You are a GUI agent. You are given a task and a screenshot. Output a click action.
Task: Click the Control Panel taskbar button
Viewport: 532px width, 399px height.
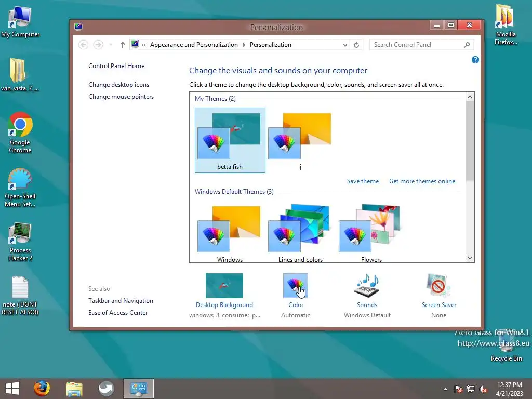138,389
